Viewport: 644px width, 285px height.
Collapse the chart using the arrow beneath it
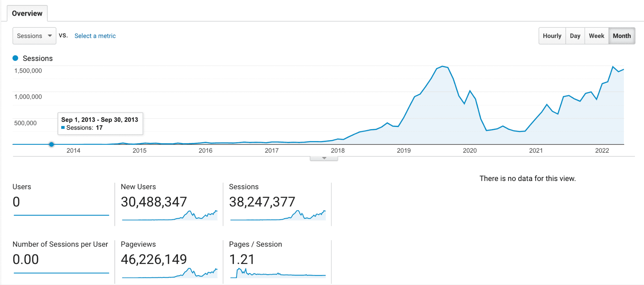pos(324,158)
